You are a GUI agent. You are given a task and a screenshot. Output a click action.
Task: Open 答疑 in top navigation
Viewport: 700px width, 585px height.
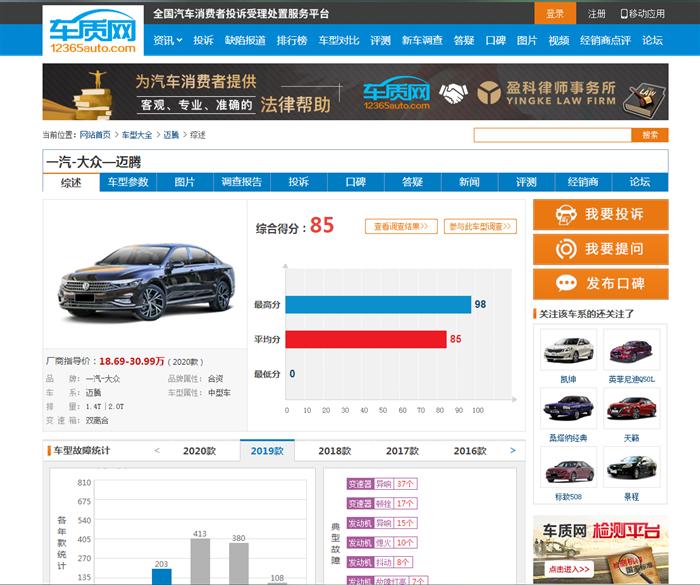click(x=463, y=40)
